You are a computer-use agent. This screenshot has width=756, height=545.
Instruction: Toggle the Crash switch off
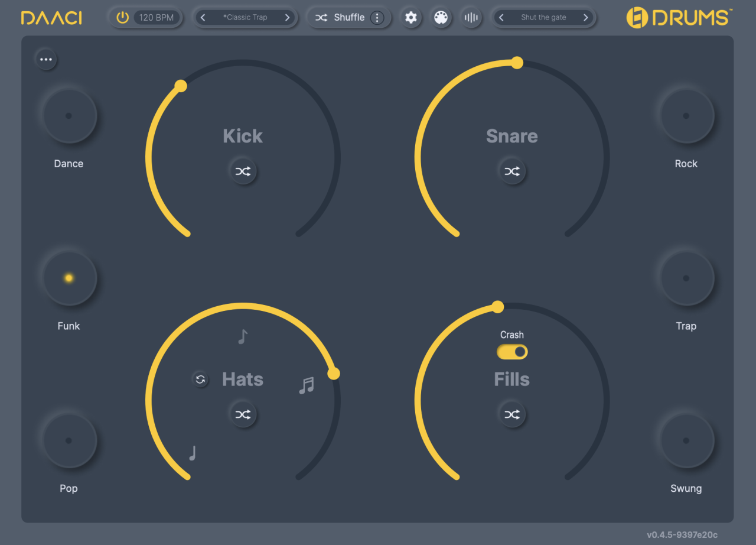click(x=512, y=352)
